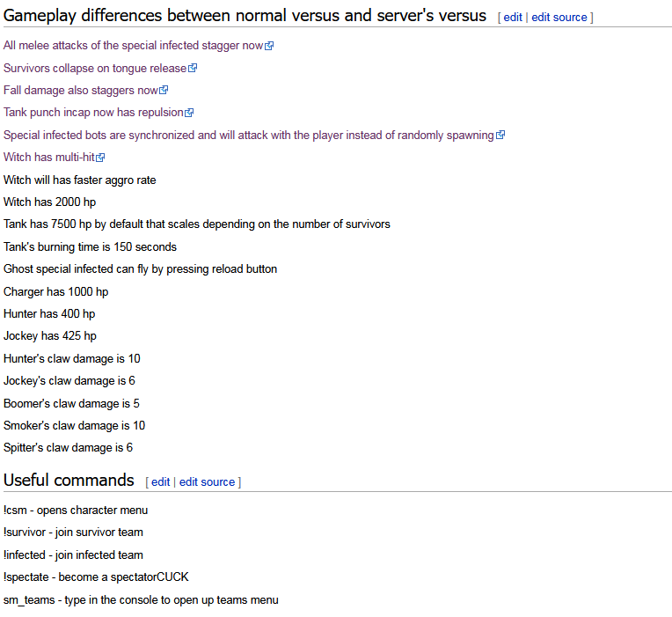Click 'edit source' for Gameplay differences section
The width and height of the screenshot is (672, 617).
point(559,18)
